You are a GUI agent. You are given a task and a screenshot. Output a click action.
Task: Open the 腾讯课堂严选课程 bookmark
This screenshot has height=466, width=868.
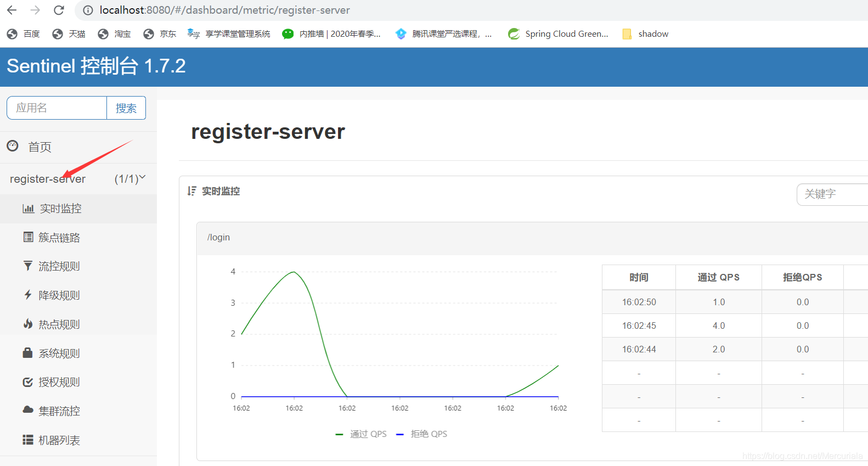[443, 34]
